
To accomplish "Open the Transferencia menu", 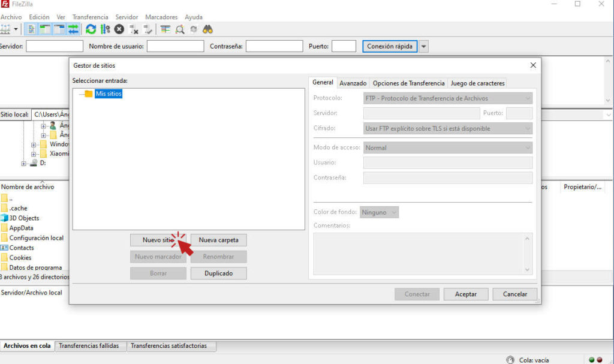I will 90,17.
